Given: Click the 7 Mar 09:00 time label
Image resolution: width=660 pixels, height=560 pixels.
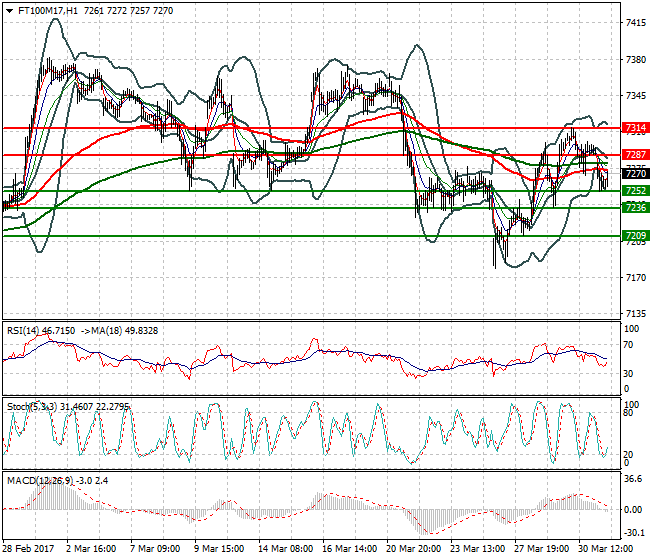Looking at the screenshot, I should [155, 549].
